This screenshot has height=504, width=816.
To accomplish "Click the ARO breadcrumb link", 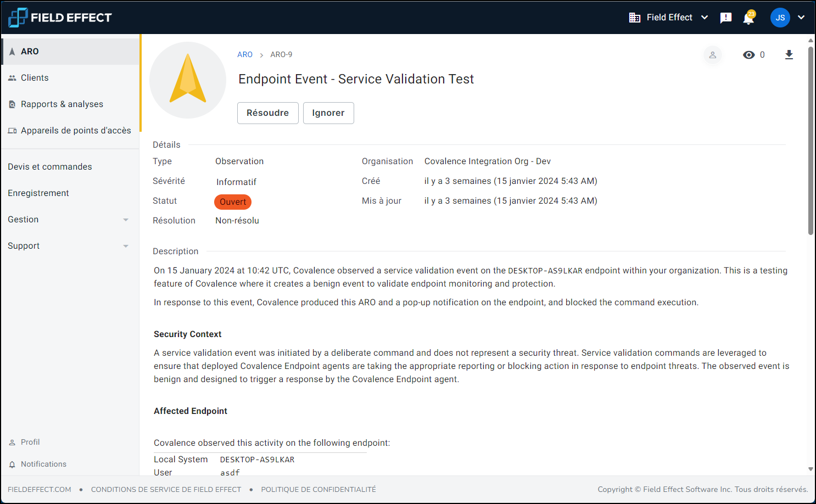I will [245, 55].
